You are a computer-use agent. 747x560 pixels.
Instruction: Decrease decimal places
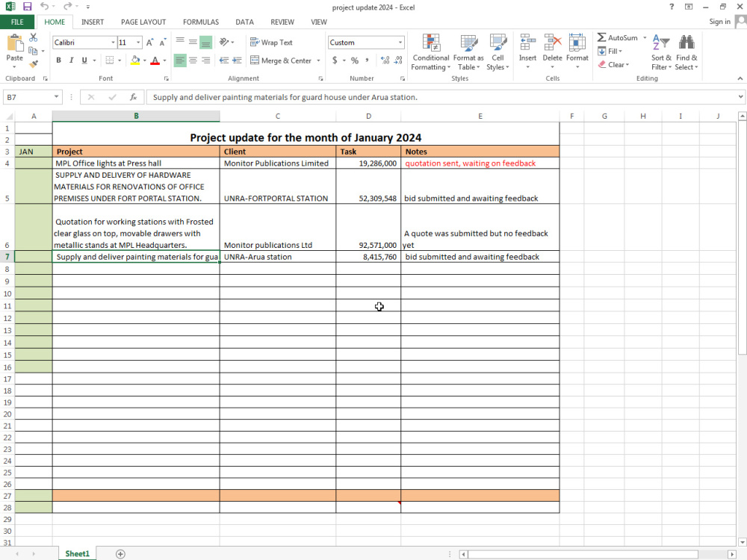point(398,60)
